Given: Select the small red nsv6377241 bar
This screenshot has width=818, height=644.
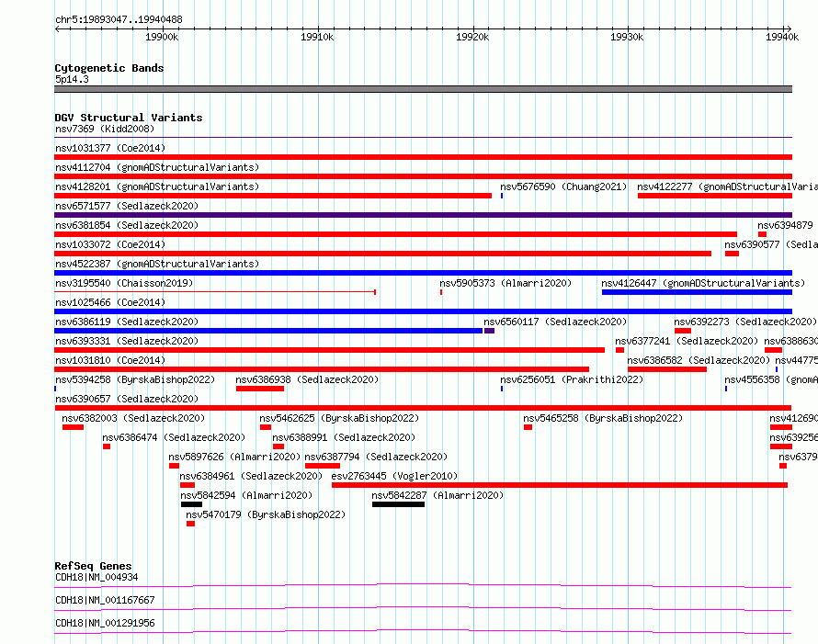Looking at the screenshot, I should [619, 350].
